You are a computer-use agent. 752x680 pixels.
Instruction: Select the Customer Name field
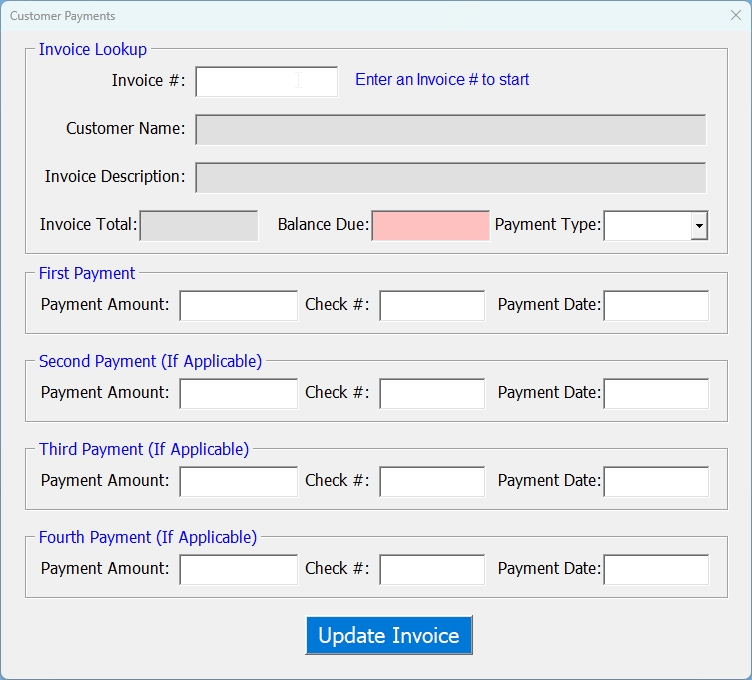(x=450, y=130)
